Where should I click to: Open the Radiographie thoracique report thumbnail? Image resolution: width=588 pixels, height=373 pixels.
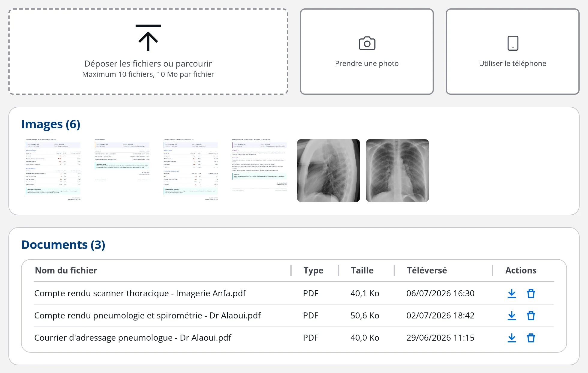point(259,170)
